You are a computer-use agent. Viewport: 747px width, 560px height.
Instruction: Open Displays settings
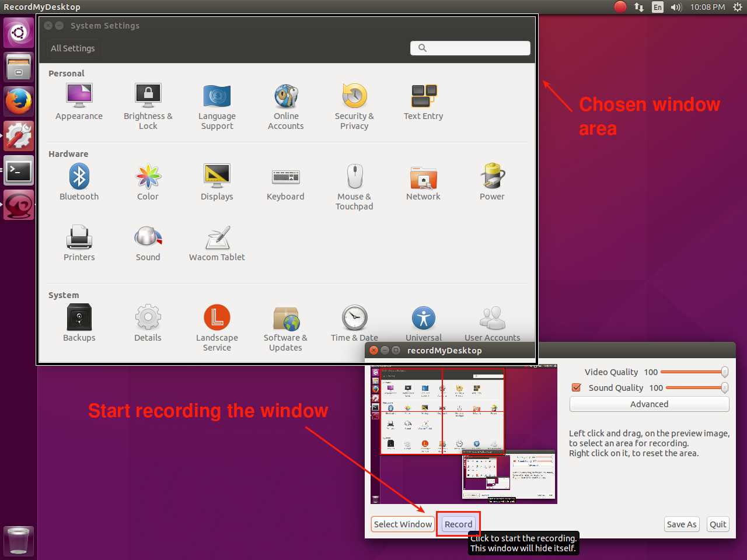click(x=217, y=183)
